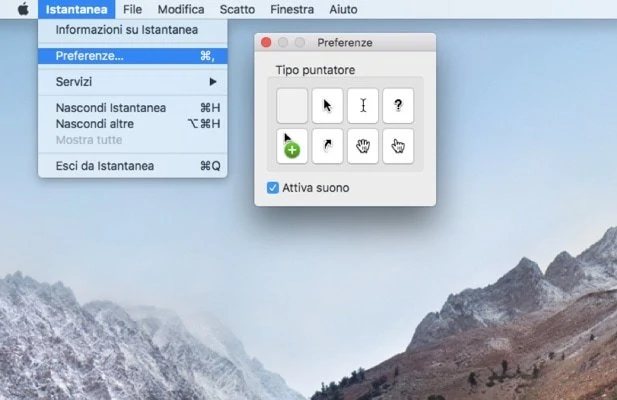Click Informazioni su Istantanea menu entry
This screenshot has width=617, height=400.
tap(133, 30)
